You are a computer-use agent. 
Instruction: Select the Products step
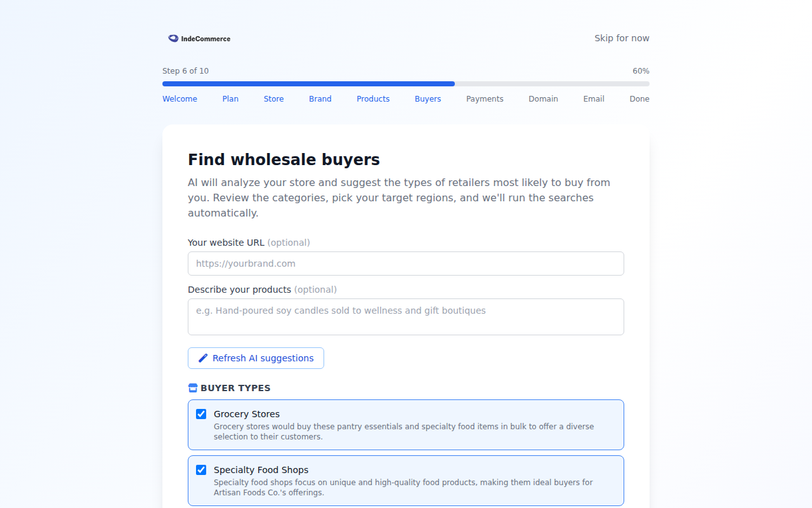pyautogui.click(x=373, y=99)
